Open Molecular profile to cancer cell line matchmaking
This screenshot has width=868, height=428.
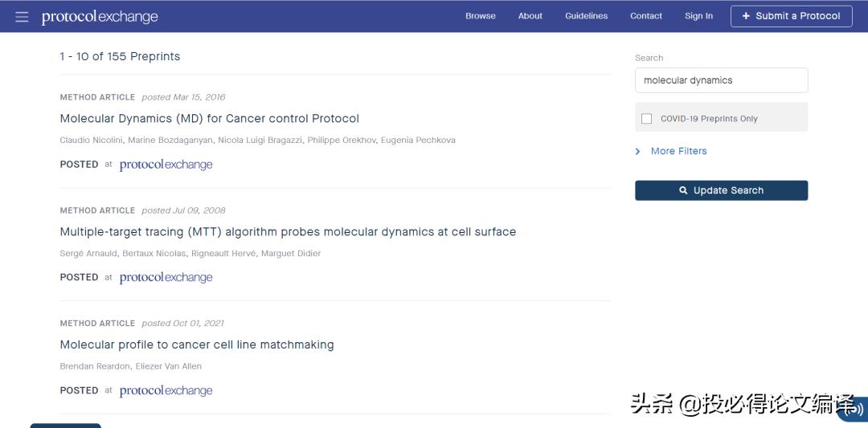pos(197,344)
